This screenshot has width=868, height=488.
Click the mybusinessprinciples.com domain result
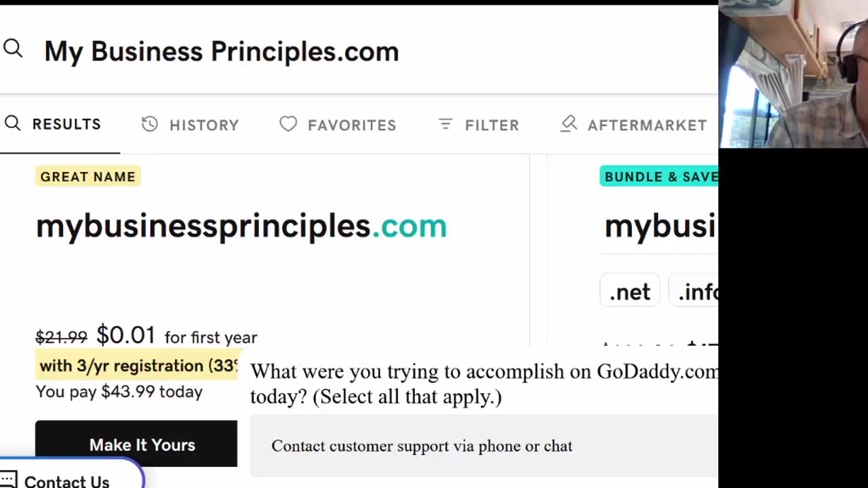241,226
